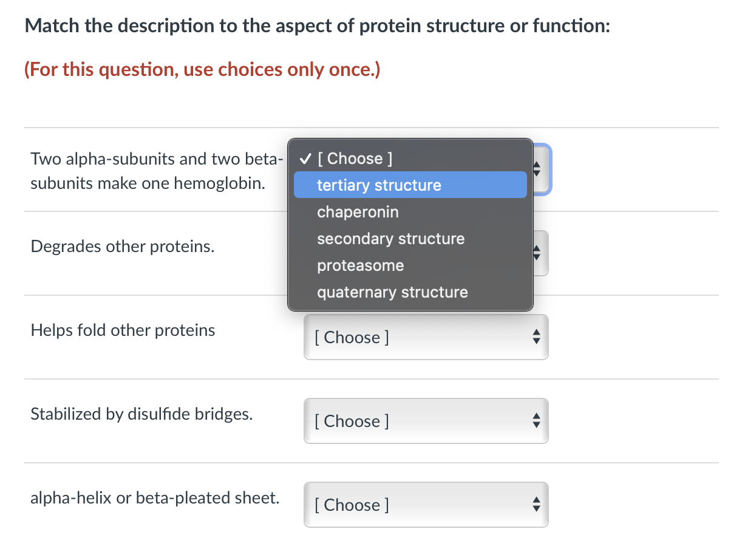Viewport: 742px width, 560px height.
Task: Select "secondary structure" in the open list
Action: click(390, 238)
